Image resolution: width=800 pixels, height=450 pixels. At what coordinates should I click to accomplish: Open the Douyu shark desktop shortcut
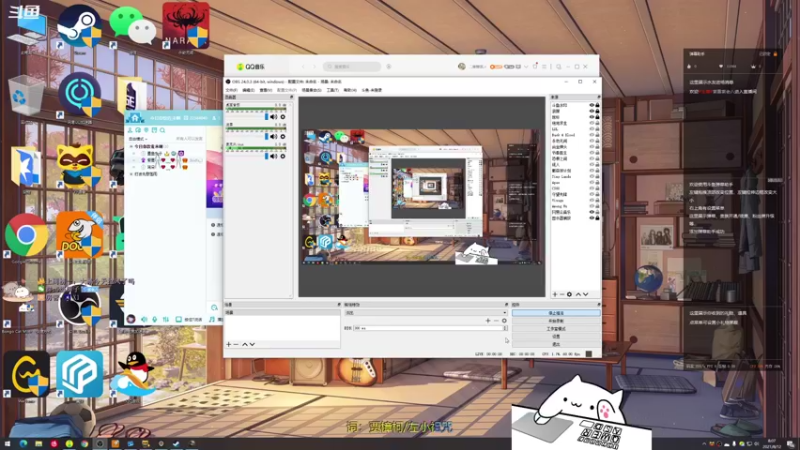[80, 235]
